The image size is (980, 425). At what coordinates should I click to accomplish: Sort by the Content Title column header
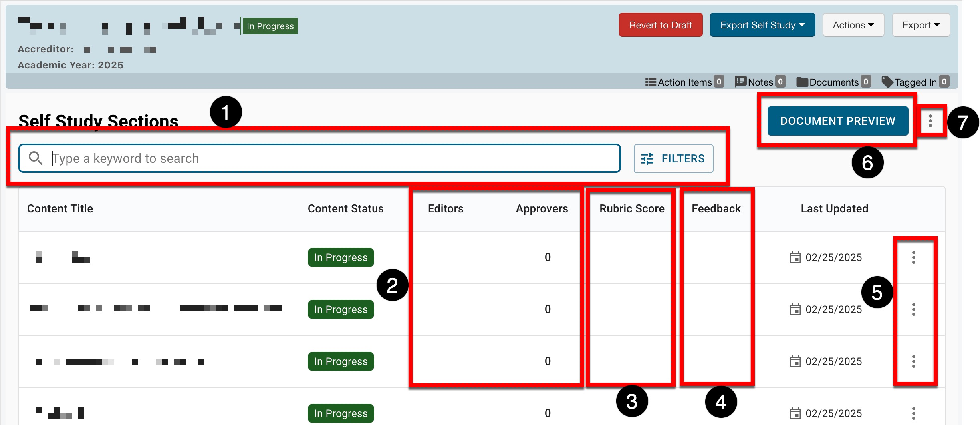(x=60, y=209)
